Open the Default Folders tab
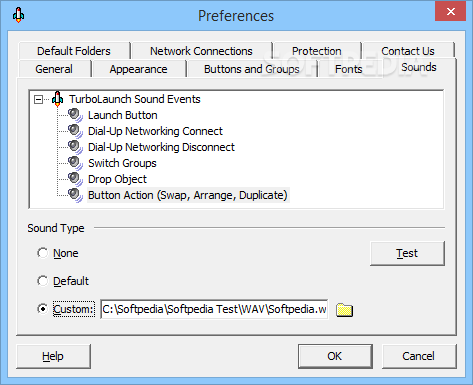The height and width of the screenshot is (385, 473). (x=74, y=51)
